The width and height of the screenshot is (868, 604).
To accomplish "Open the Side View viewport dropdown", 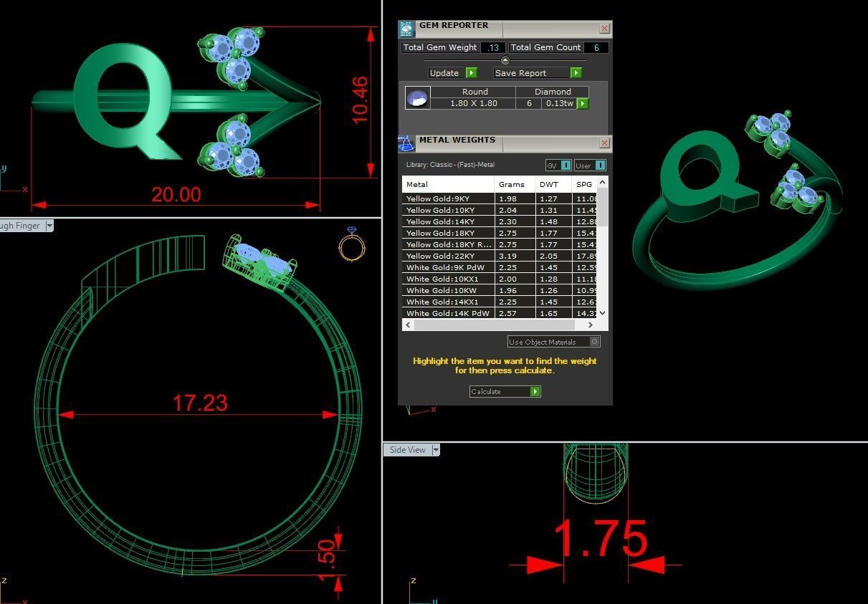I will pyautogui.click(x=435, y=450).
